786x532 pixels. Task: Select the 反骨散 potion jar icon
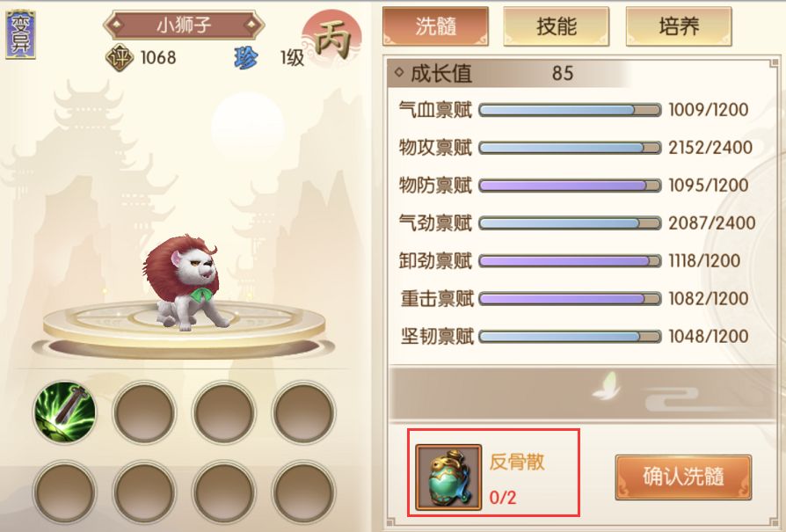448,477
